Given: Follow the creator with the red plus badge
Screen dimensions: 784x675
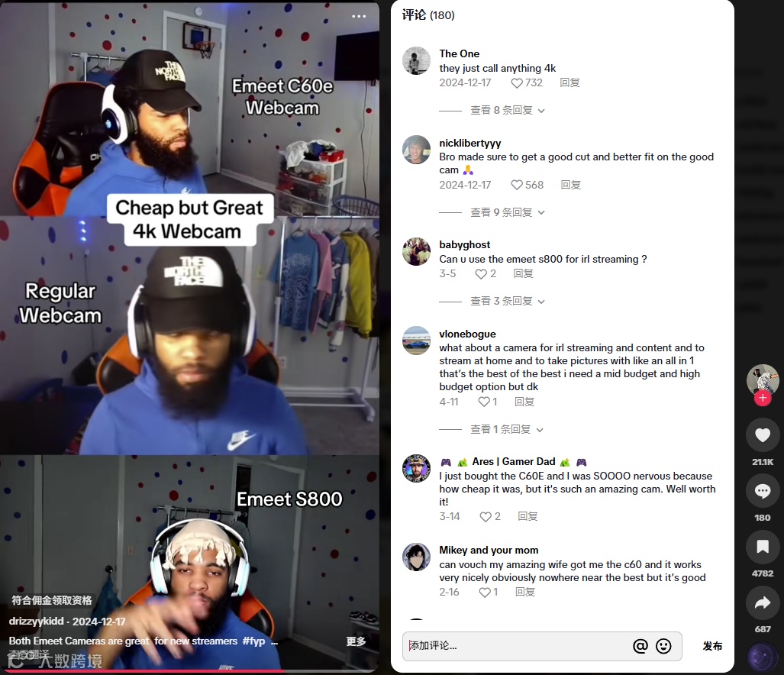Looking at the screenshot, I should pyautogui.click(x=763, y=398).
